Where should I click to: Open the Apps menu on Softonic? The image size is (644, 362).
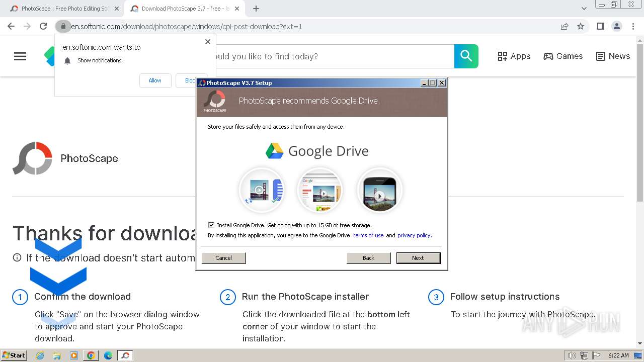[514, 56]
